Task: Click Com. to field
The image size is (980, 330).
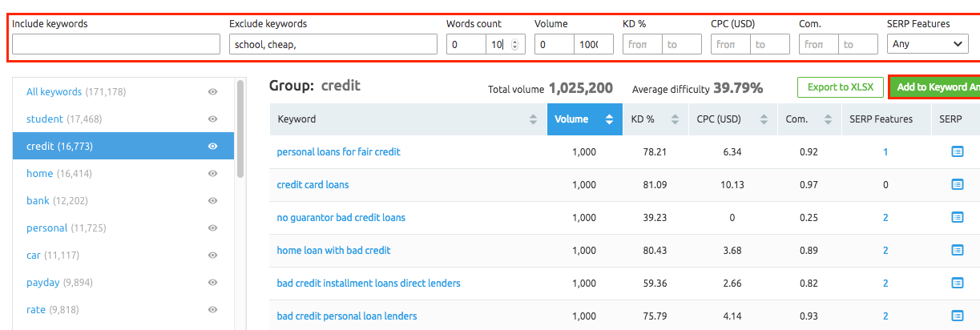Action: point(858,44)
